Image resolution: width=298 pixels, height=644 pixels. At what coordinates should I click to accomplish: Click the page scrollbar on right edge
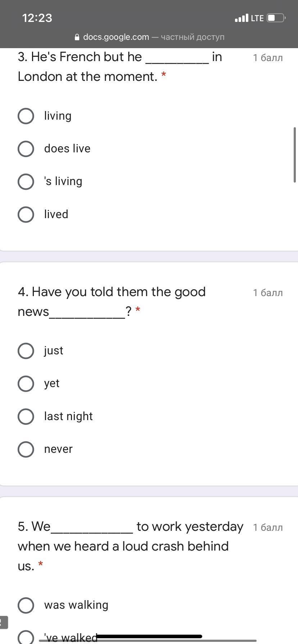click(x=295, y=155)
